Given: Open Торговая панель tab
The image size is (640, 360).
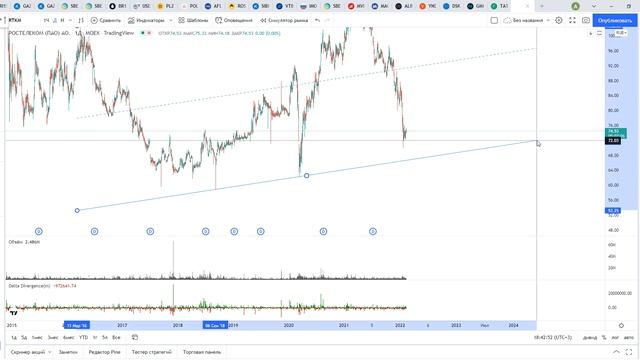Looking at the screenshot, I should click(202, 352).
